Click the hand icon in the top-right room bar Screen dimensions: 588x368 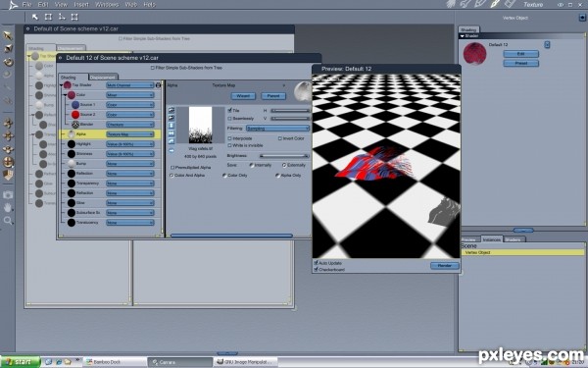pyautogui.click(x=451, y=4)
